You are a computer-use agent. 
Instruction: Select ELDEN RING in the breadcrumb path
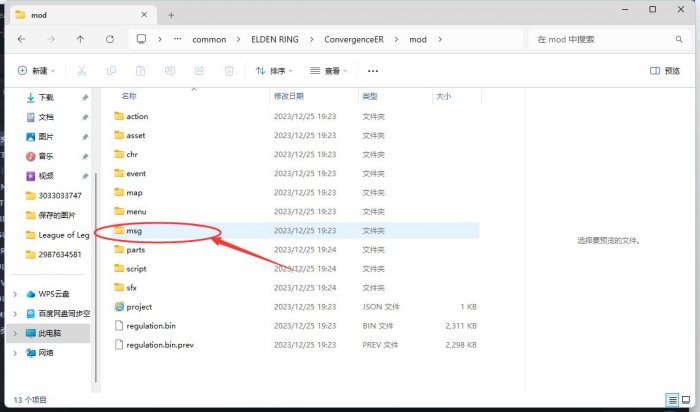(275, 39)
